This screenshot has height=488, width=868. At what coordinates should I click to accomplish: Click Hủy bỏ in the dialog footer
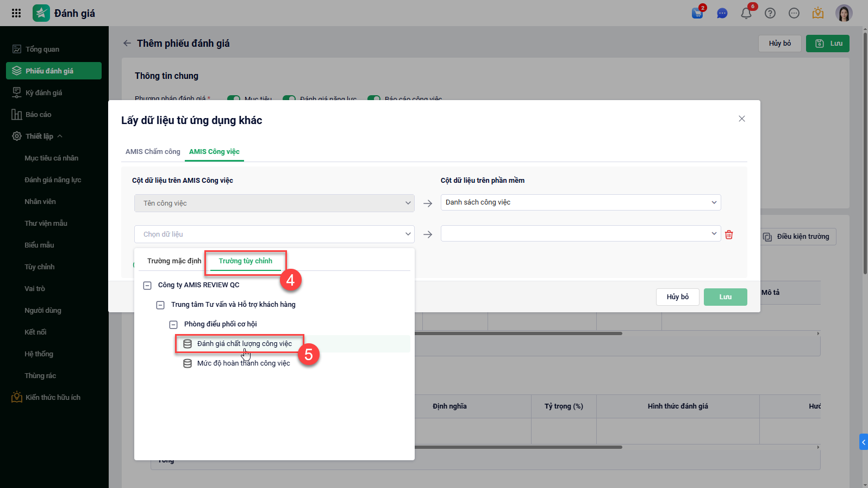(x=677, y=297)
